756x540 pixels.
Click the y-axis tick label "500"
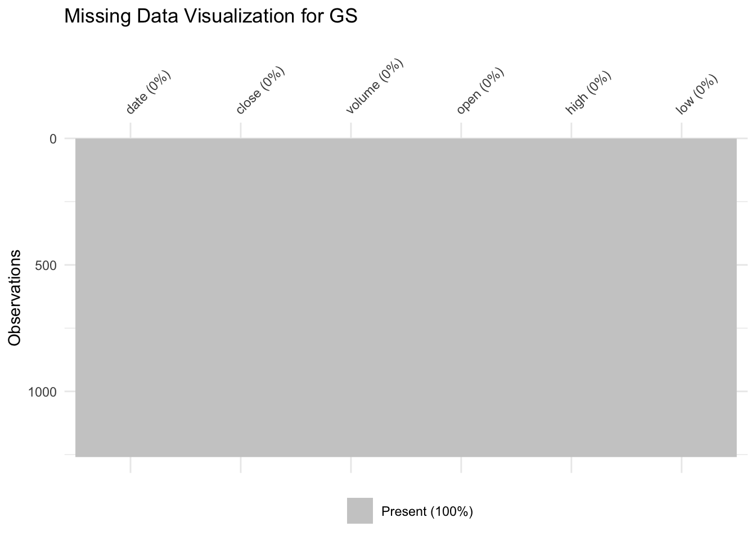[45, 265]
